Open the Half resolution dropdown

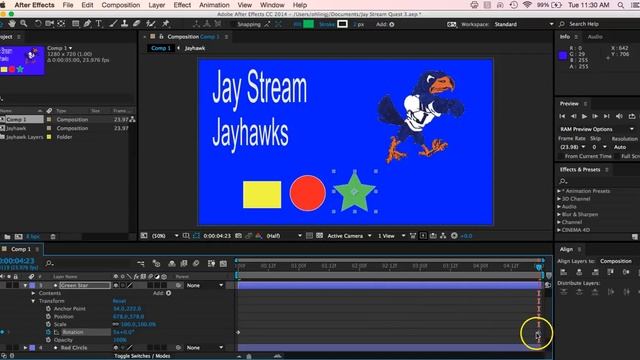pyautogui.click(x=284, y=236)
